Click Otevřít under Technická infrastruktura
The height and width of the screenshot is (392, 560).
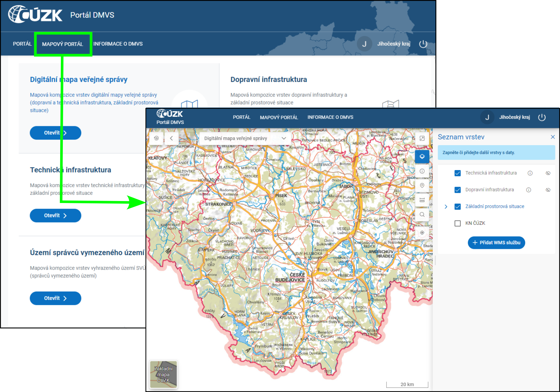coord(55,215)
